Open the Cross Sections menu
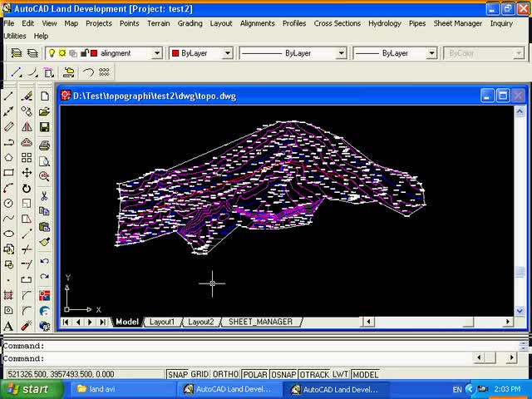 (x=337, y=23)
